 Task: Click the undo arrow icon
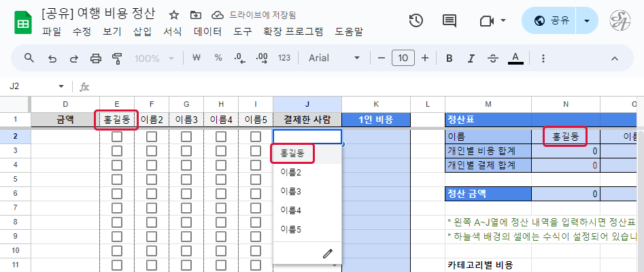click(52, 58)
